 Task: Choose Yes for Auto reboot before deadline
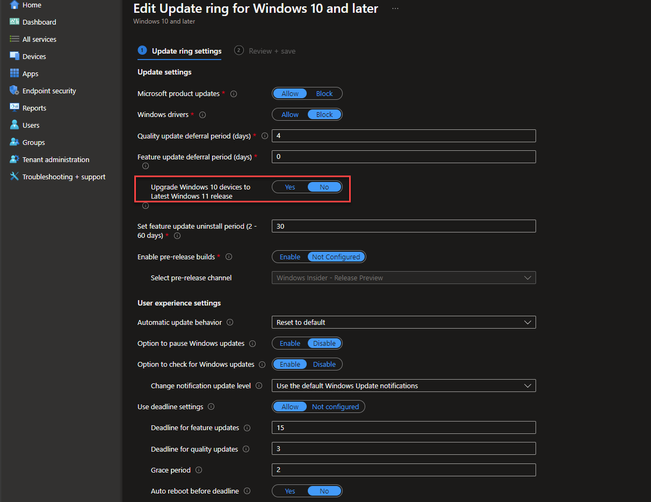pos(290,491)
